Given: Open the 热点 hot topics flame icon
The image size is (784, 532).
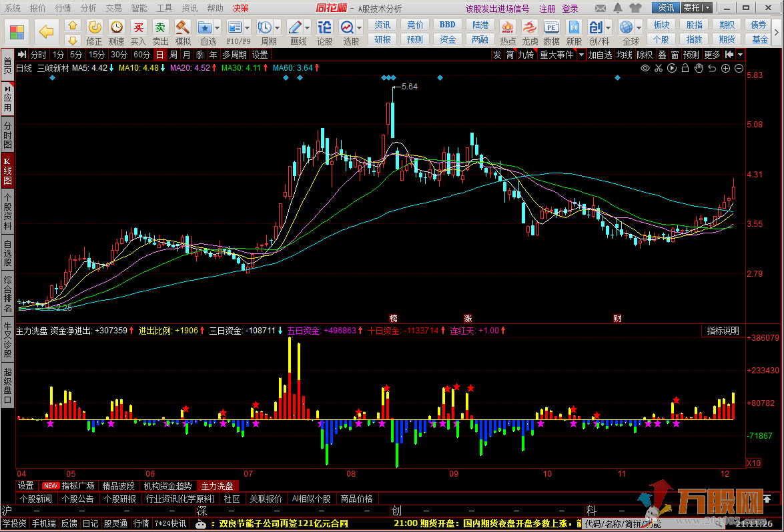Looking at the screenshot, I should point(508,27).
